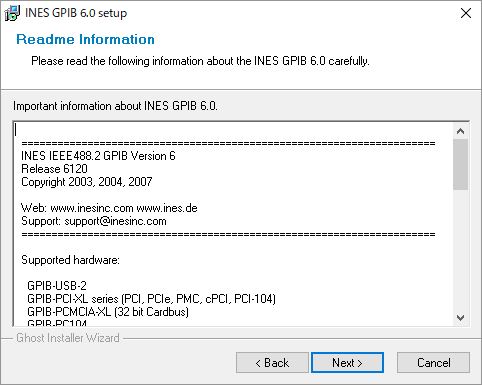Screen dimensions: 482x385
Task: Click the INES GPIB setup installer icon
Action: click(x=12, y=13)
